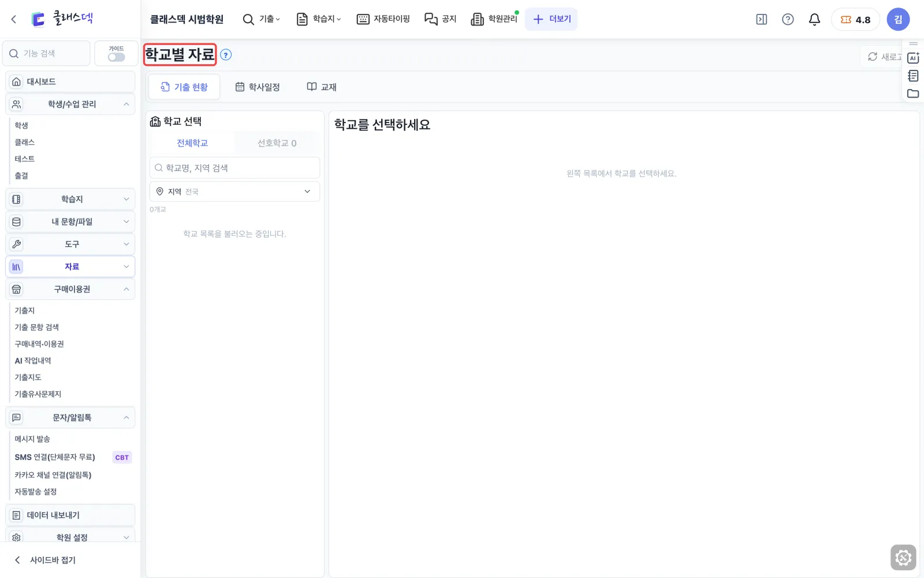Viewport: 924px width, 578px height.
Task: Open 메시지 발송 in sidebar
Action: click(32, 439)
